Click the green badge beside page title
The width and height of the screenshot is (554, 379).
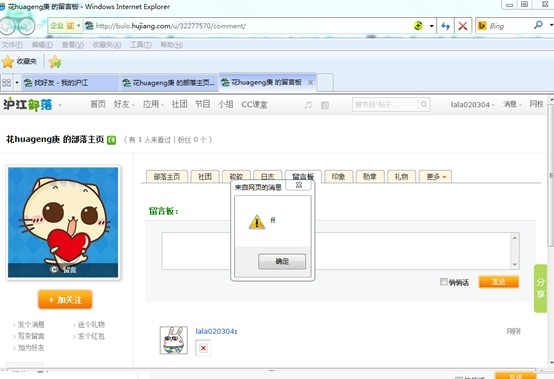(x=111, y=140)
